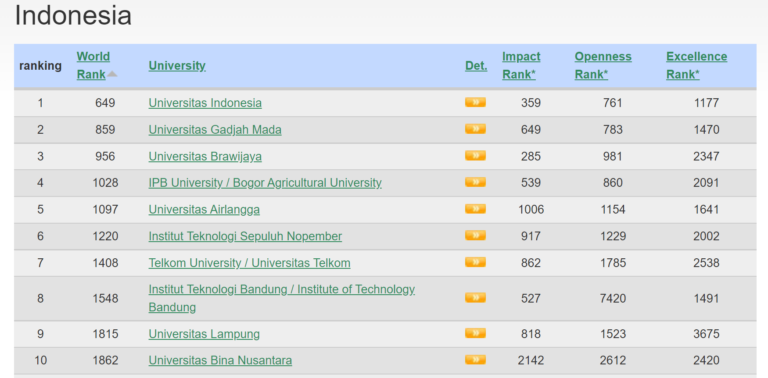768x378 pixels.
Task: Click world rank value 859
Action: (105, 130)
